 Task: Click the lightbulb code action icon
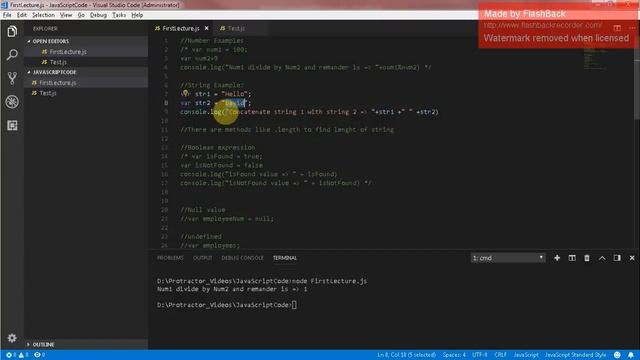coord(185,93)
